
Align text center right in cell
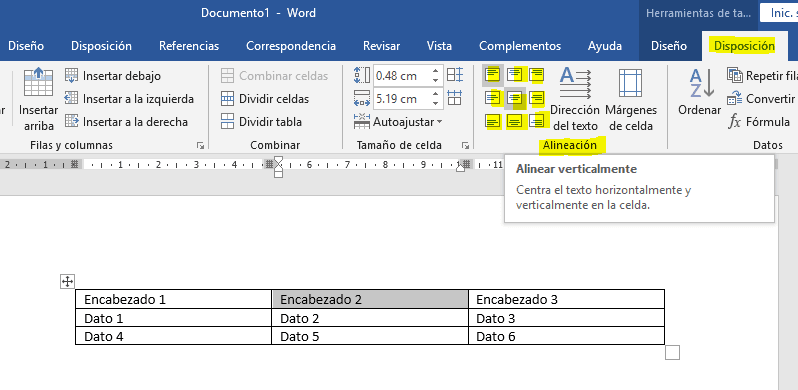[536, 98]
